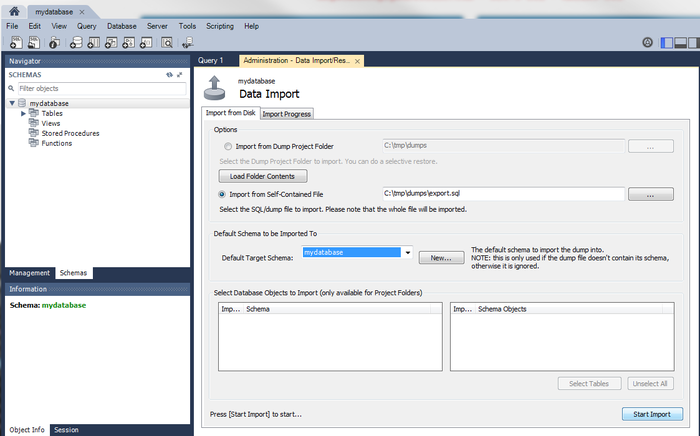Click the New... schema button
Viewport: 700px width, 436px height.
[441, 257]
